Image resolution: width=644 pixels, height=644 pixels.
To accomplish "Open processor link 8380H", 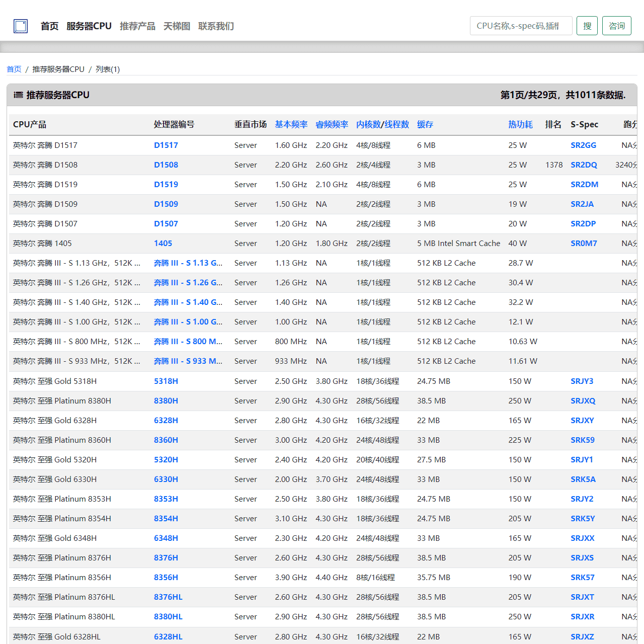I will [166, 400].
